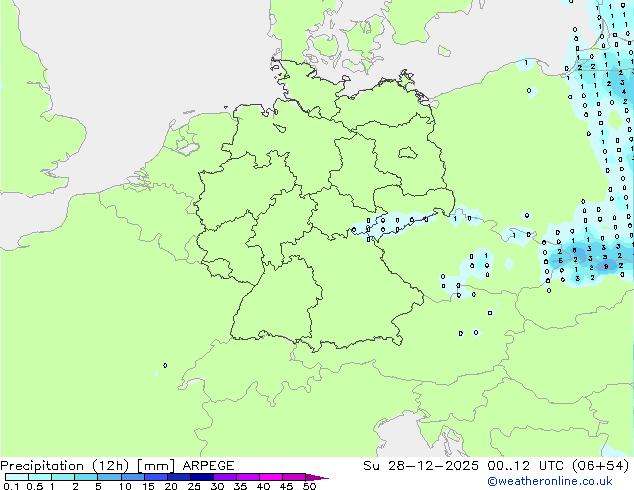Click the legend swatch between 2 and 5
The height and width of the screenshot is (490, 634).
point(86,477)
